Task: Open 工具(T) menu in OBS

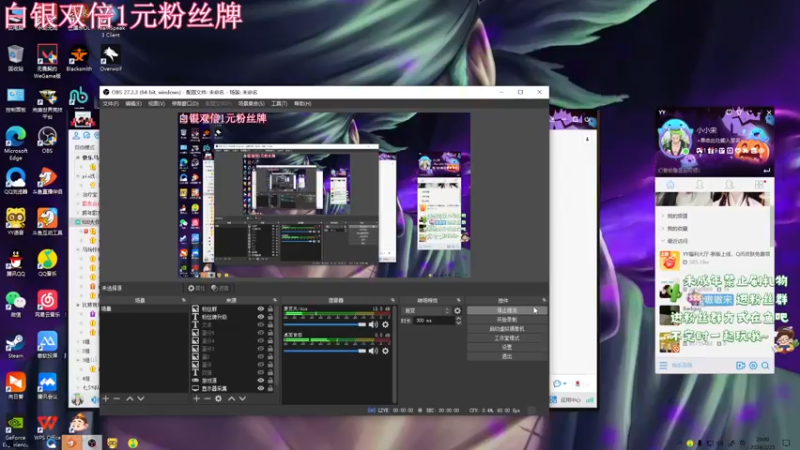Action: click(x=279, y=104)
